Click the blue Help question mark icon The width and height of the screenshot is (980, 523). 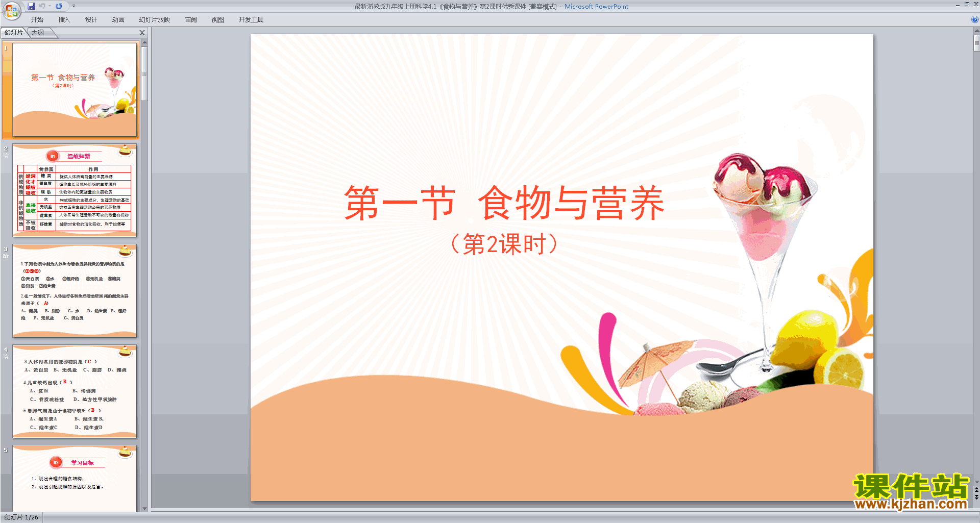[x=974, y=20]
